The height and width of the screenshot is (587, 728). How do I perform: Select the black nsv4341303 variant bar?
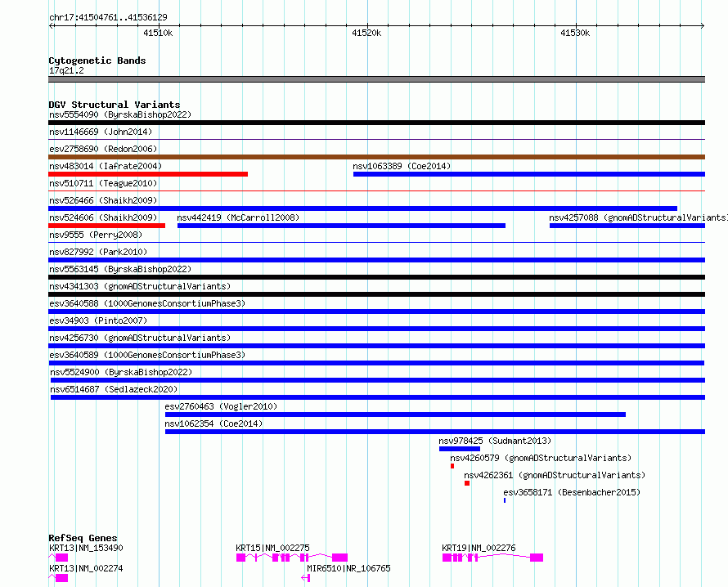pyautogui.click(x=376, y=294)
